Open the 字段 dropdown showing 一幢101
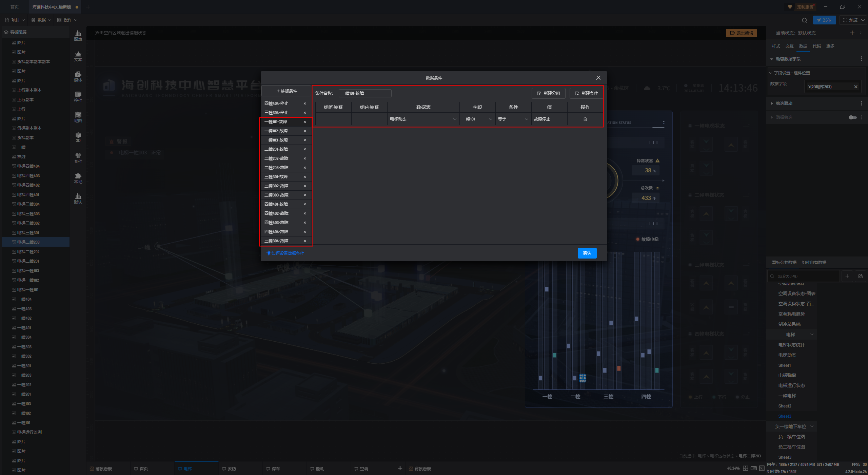Screen dimensions: 868x475 (477, 119)
